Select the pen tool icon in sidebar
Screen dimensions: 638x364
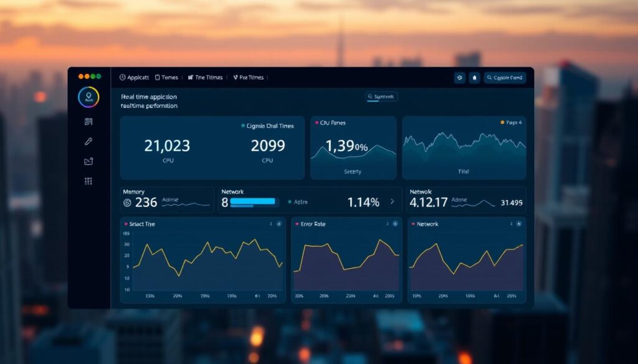87,141
